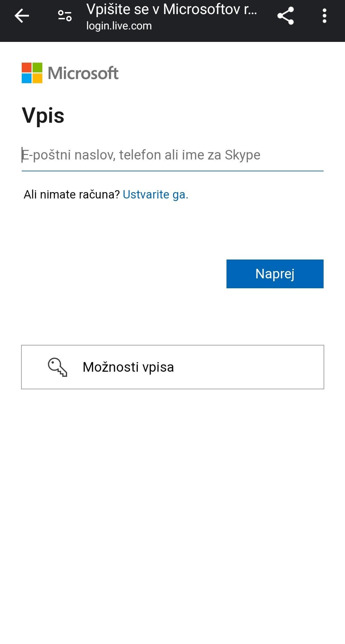Tap the share icon in the toolbar
This screenshot has width=345, height=644.
tap(285, 16)
